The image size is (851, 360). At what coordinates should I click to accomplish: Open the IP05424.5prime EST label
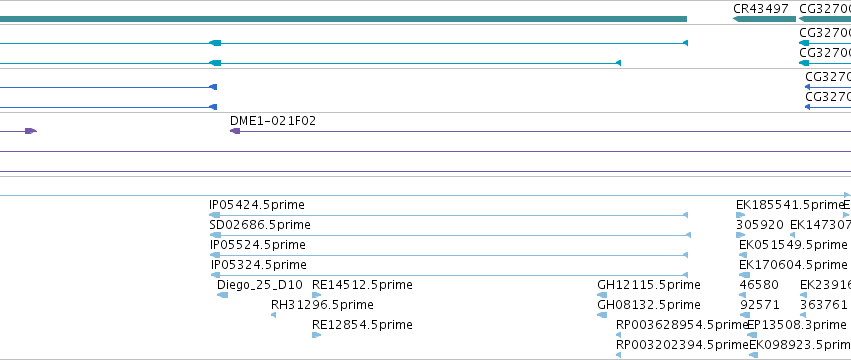(257, 205)
